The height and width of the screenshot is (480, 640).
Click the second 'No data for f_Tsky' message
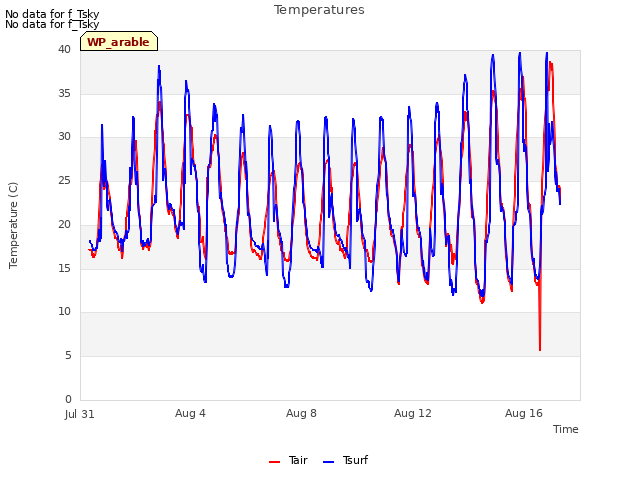click(x=52, y=24)
